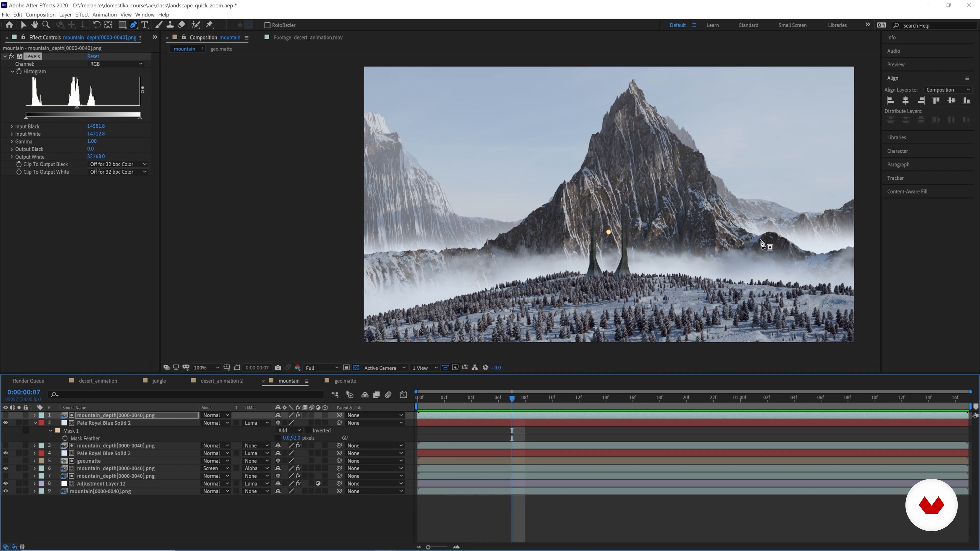Hide layer 2 Pale Royal Blue Solid 2

(5, 423)
